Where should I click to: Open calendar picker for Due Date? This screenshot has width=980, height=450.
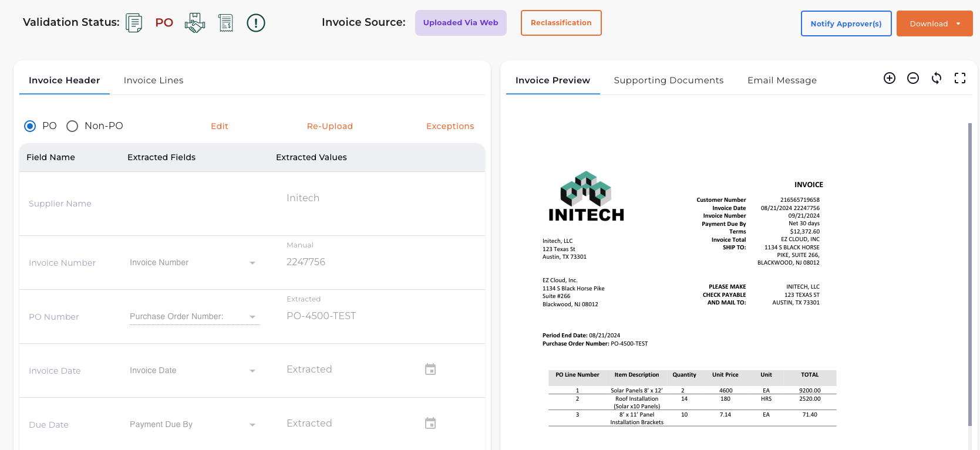pos(430,423)
